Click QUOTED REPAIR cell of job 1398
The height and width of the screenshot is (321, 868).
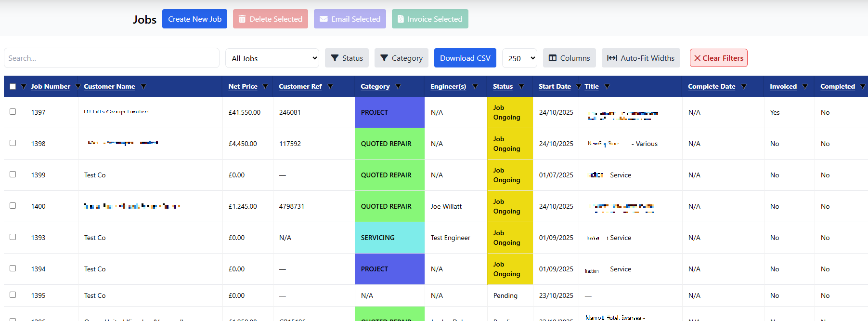389,144
